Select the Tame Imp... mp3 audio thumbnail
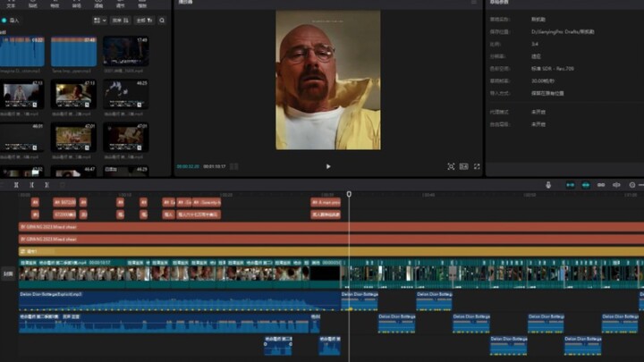644x362 pixels. pos(74,51)
